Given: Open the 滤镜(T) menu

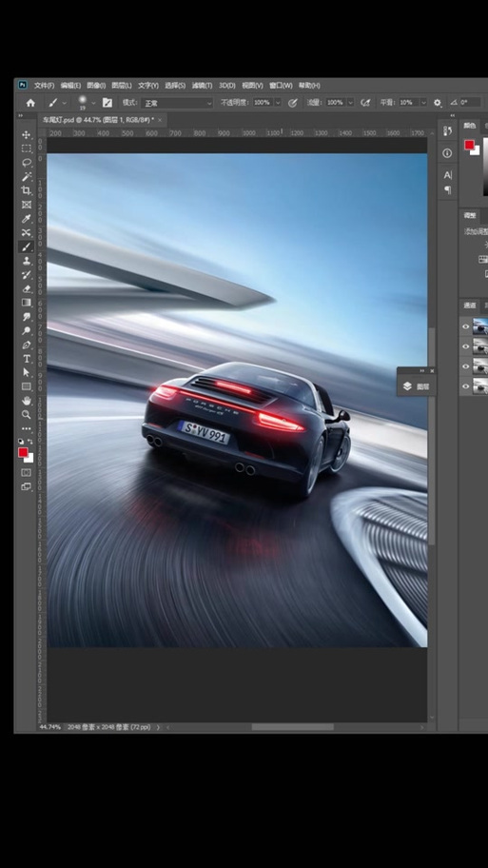Looking at the screenshot, I should tap(202, 86).
